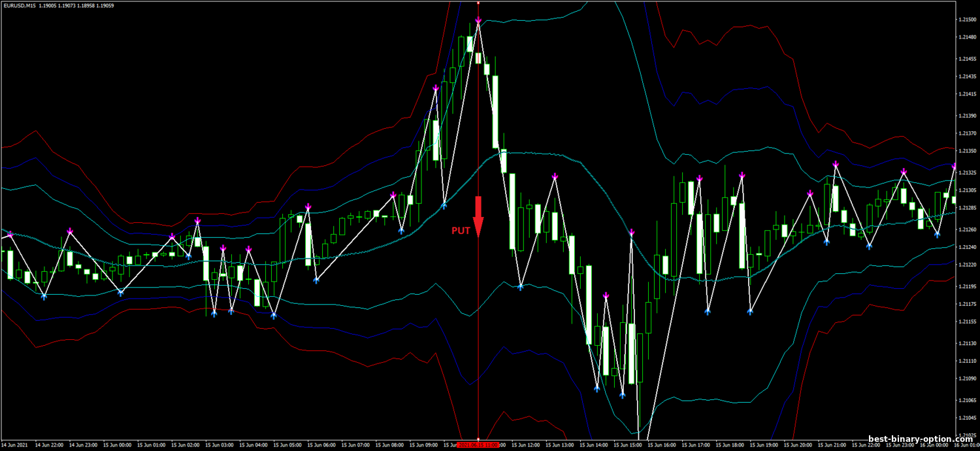Image resolution: width=980 pixels, height=451 pixels.
Task: Select the red PUT text label
Action: (x=461, y=231)
